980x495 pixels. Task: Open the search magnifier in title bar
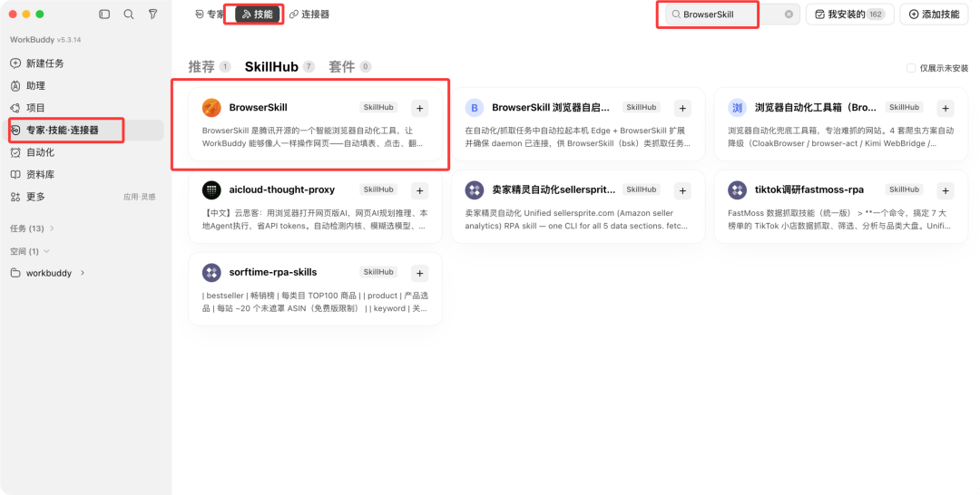click(129, 15)
